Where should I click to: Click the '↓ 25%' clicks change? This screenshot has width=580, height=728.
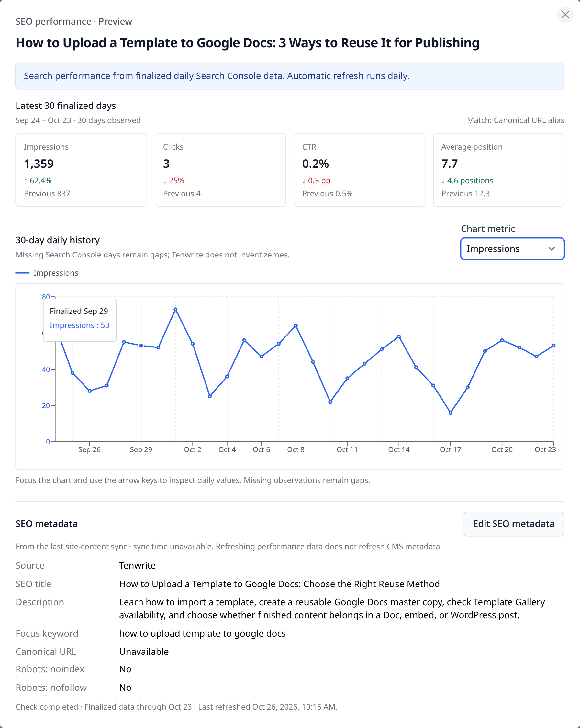point(173,181)
